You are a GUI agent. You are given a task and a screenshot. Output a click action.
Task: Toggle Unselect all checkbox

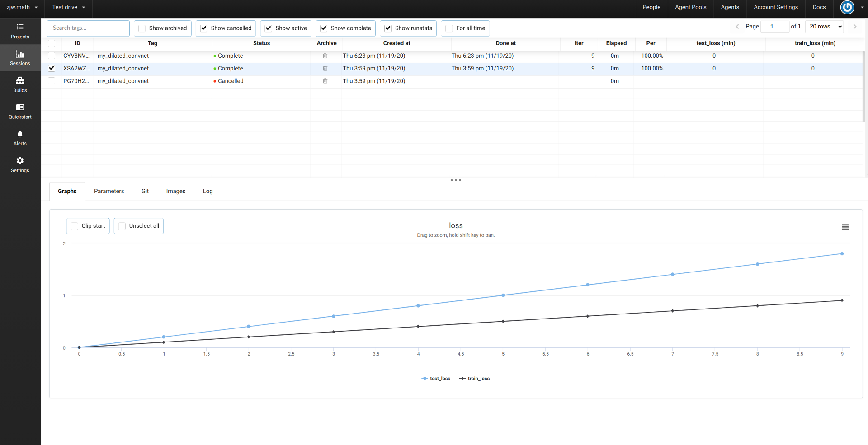[122, 226]
